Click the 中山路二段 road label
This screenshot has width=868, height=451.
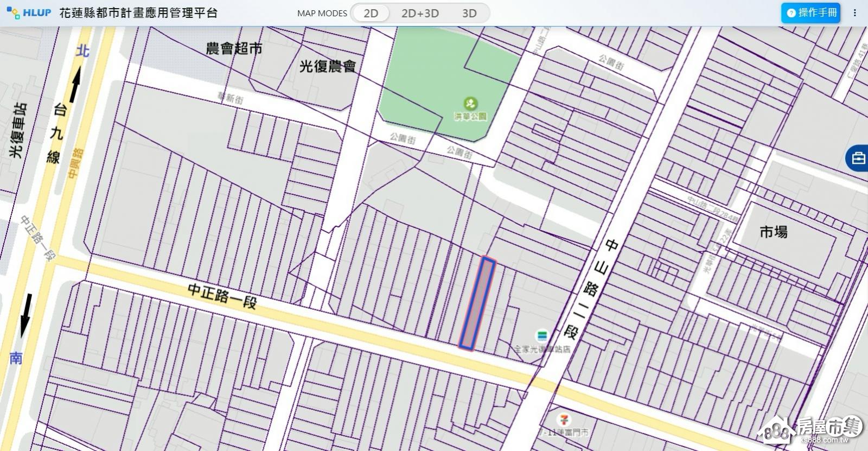click(591, 288)
